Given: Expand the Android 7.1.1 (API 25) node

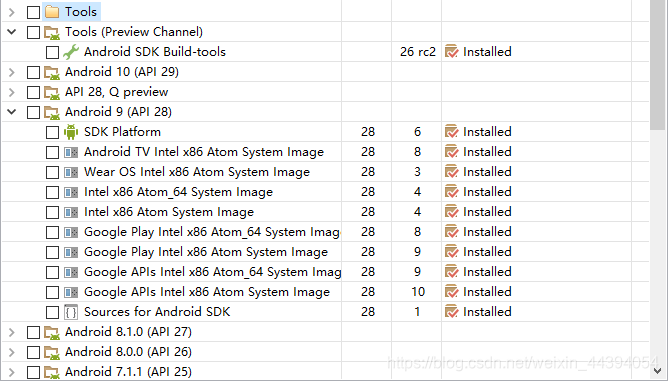Looking at the screenshot, I should click(x=12, y=372).
